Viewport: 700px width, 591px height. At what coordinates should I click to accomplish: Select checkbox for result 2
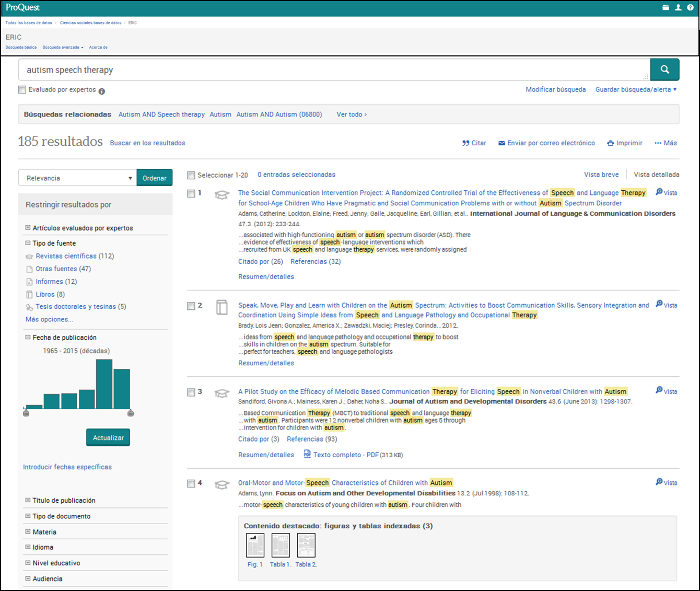click(191, 306)
